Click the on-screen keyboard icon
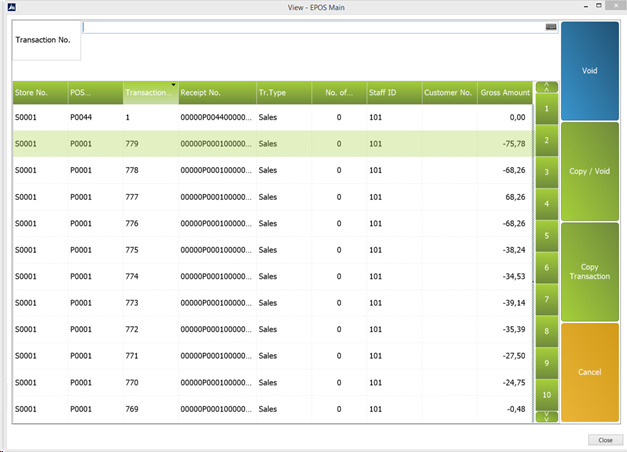Screen dimensions: 627x452 click(550, 27)
